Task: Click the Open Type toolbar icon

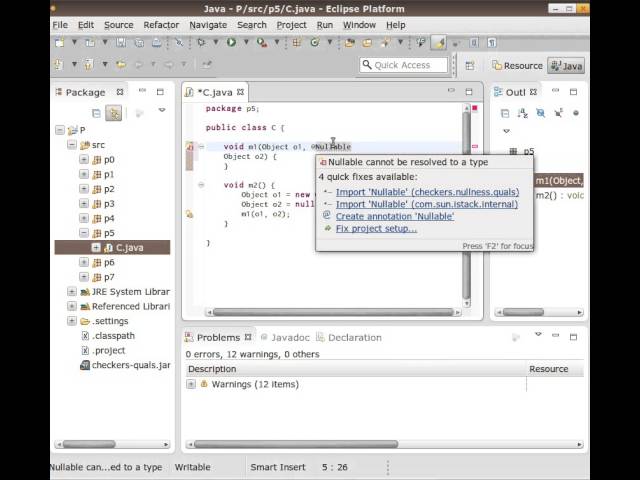Action: (349, 42)
